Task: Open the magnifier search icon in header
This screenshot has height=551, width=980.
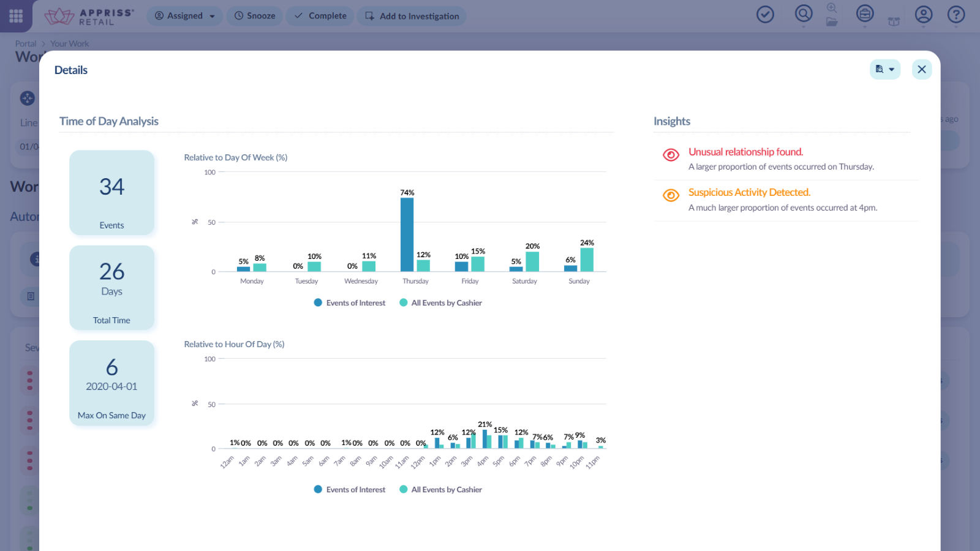Action: tap(804, 13)
